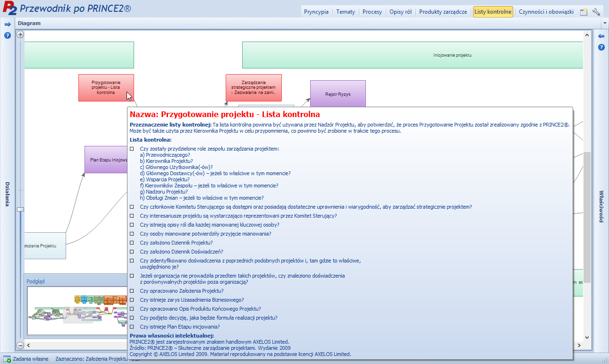Screen dimensions: 609x364
Task: Open settings via the wrench icon
Action: click(596, 12)
